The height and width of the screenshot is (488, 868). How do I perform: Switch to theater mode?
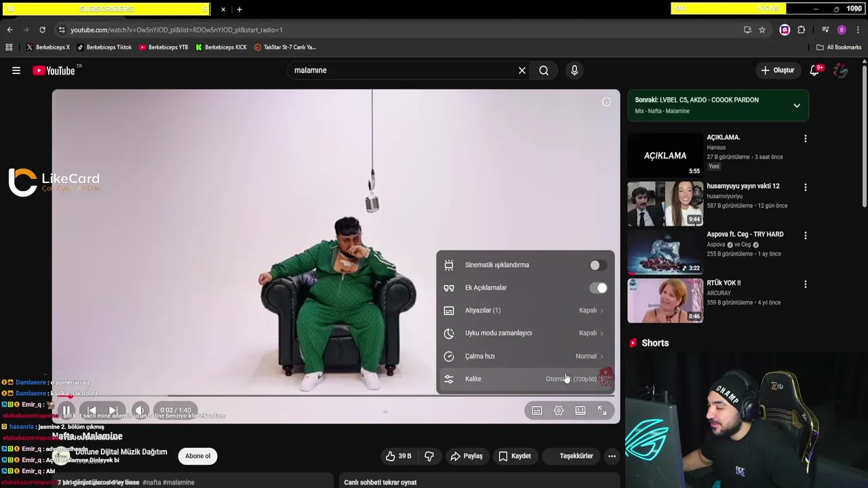pyautogui.click(x=580, y=411)
